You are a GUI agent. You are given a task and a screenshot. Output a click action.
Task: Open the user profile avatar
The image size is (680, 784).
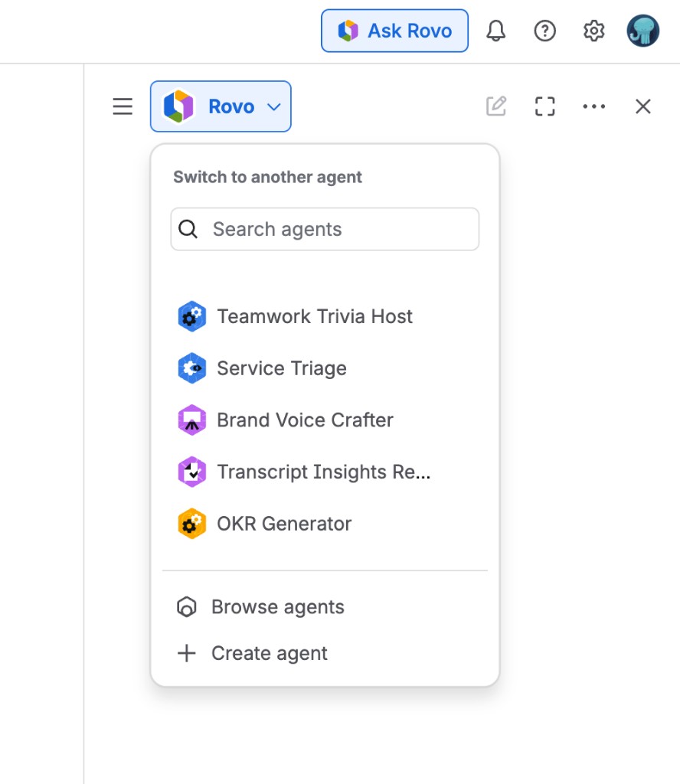642,31
